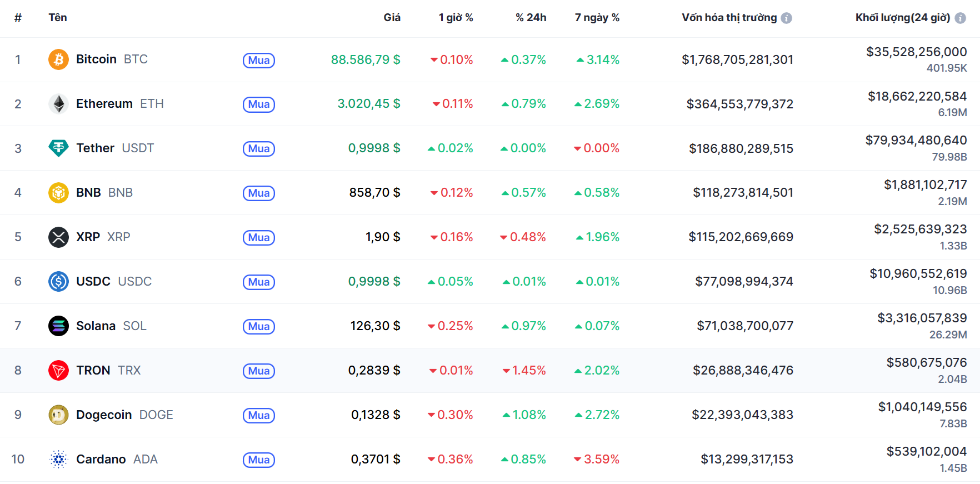This screenshot has width=980, height=484.
Task: Open the XRP name link
Action: 103,237
